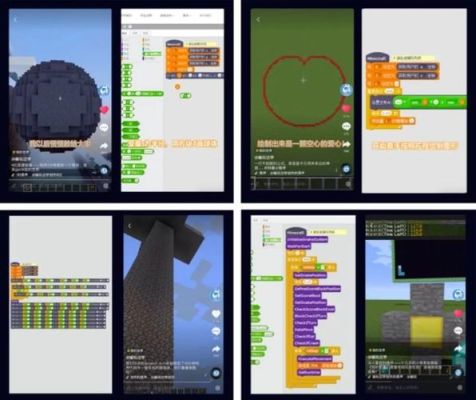Like the stone tower video
The image size is (476, 400).
[216, 314]
